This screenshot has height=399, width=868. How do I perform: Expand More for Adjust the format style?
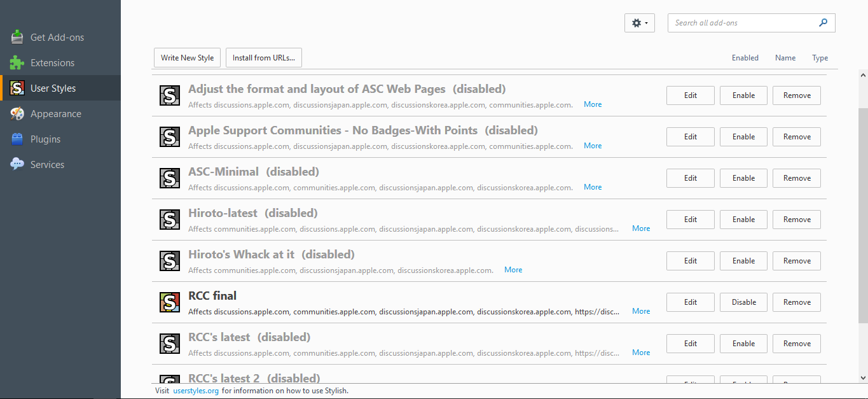coord(593,104)
